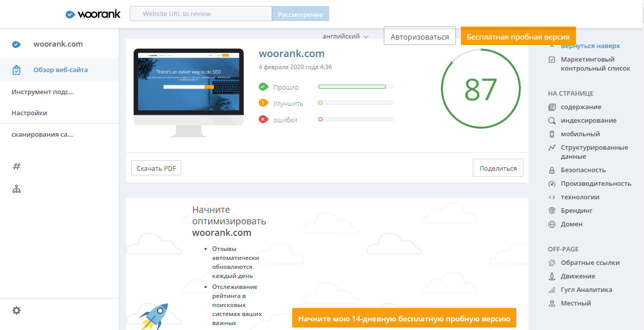This screenshot has width=644, height=330.
Task: Click the orange Улучшить progress bar
Action: click(x=356, y=103)
